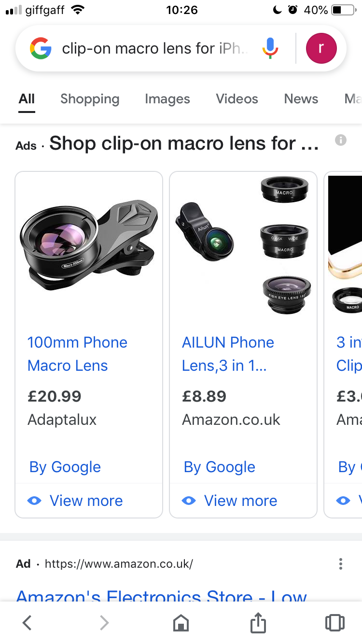Viewport: 362px width, 644px height.
Task: Open the 100mm macro lens product image
Action: coord(89,246)
